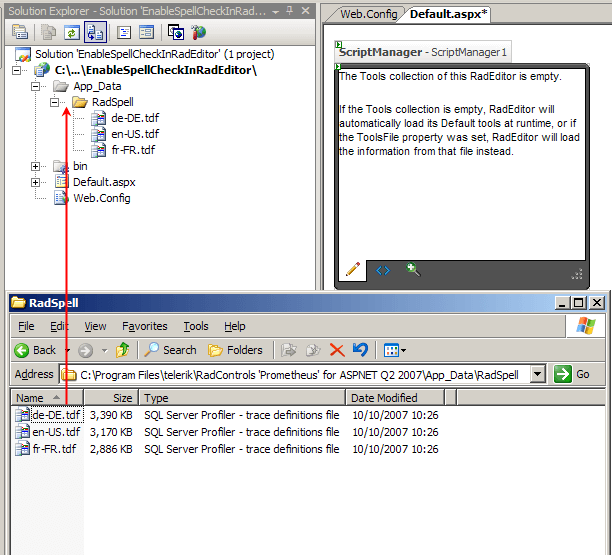Open the Favorites menu

(145, 326)
